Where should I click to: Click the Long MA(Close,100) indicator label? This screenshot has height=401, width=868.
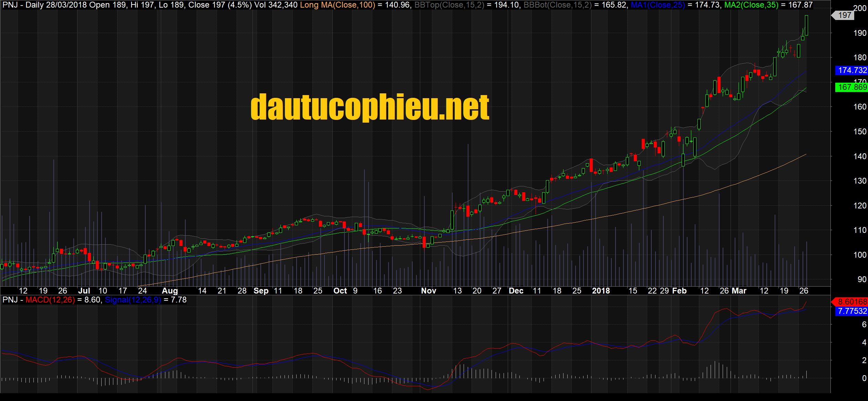(x=337, y=5)
